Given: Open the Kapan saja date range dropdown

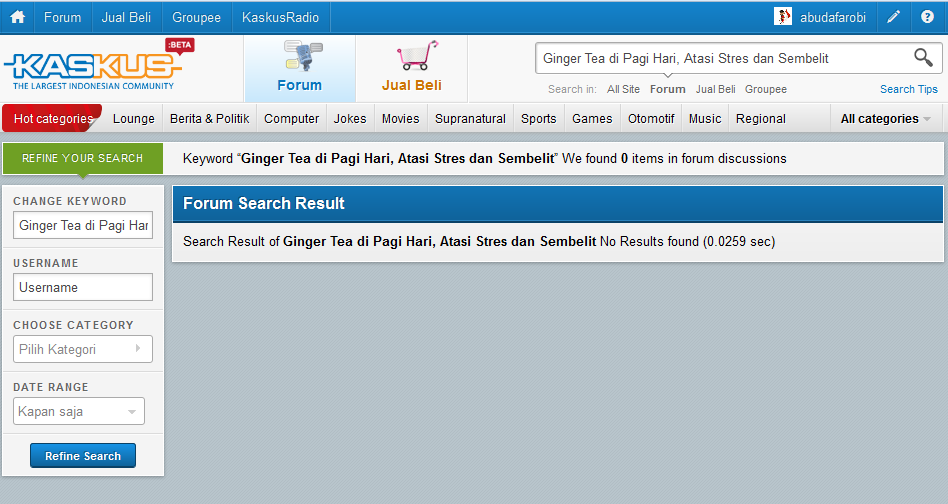Looking at the screenshot, I should point(80,411).
